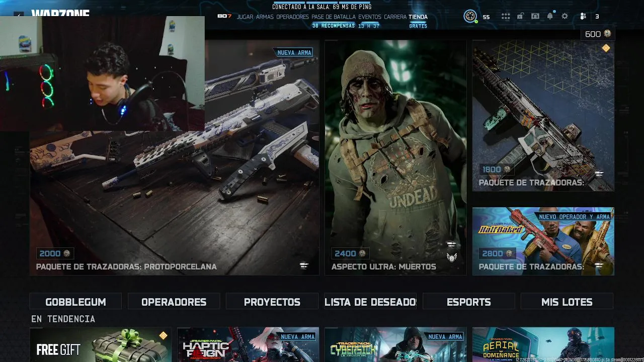This screenshot has height=362, width=644.
Task: Click the tracer icon on HalfBaked bundle
Action: pos(599,265)
